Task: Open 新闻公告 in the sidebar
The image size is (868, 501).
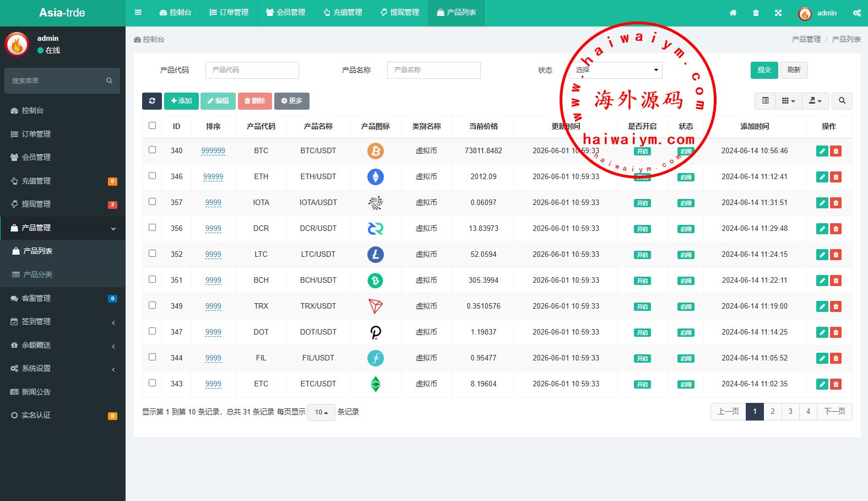Action: tap(63, 392)
